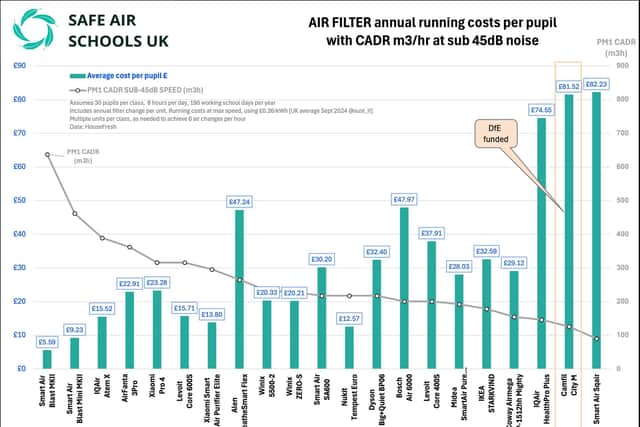Select the £82.23 data label
Screen dimensions: 640x427
596,84
